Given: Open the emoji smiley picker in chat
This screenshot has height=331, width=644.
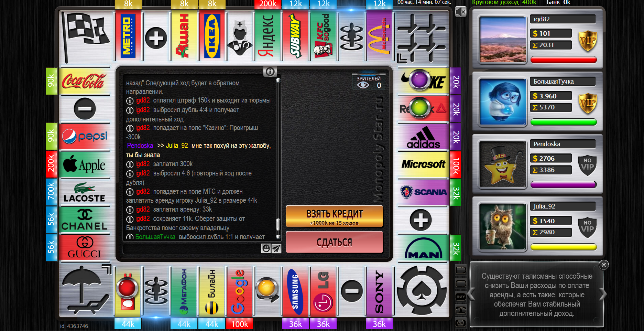Looking at the screenshot, I should pyautogui.click(x=266, y=248).
